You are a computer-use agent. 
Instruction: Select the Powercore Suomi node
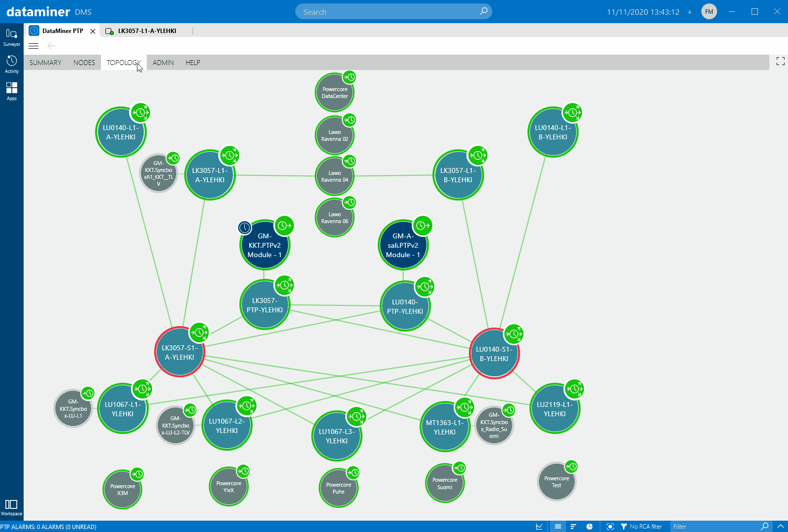445,483
